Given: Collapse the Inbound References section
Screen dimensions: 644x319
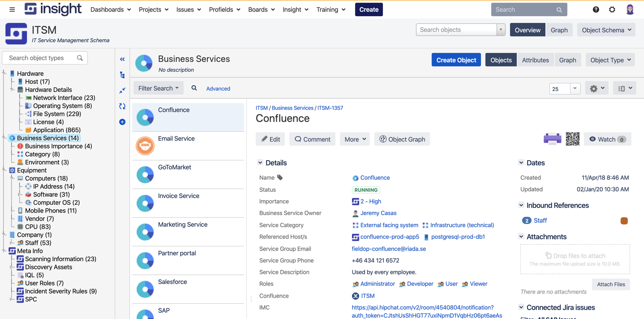Looking at the screenshot, I should point(521,205).
